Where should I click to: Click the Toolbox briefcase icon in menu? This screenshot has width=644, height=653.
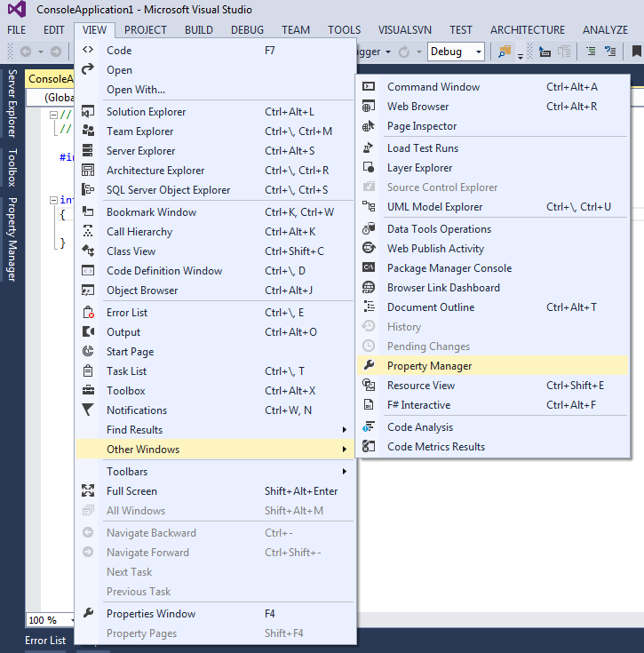88,391
